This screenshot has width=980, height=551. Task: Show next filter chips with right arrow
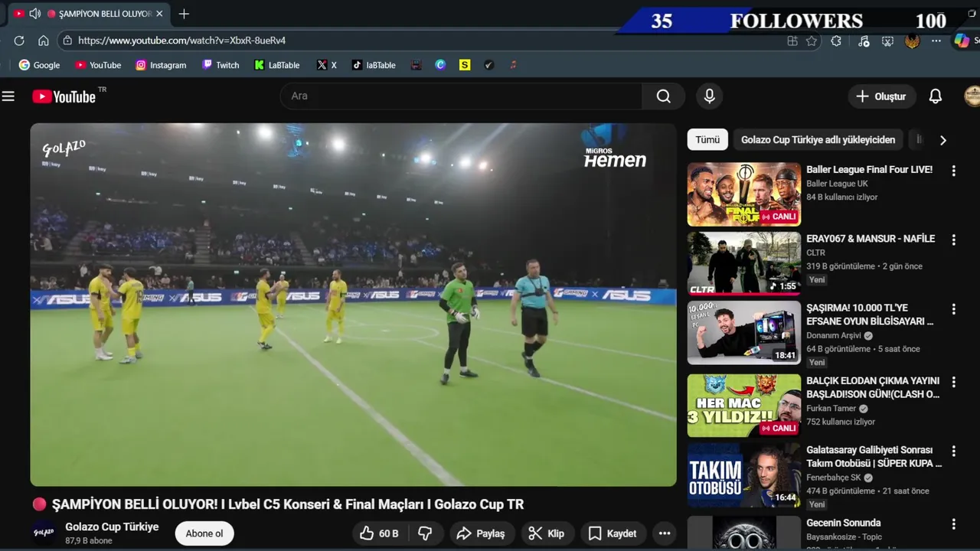tap(942, 140)
